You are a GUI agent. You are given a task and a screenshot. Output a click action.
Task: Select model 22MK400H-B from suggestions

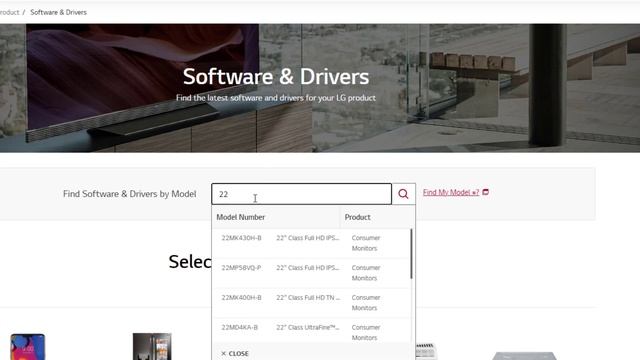[x=311, y=303]
